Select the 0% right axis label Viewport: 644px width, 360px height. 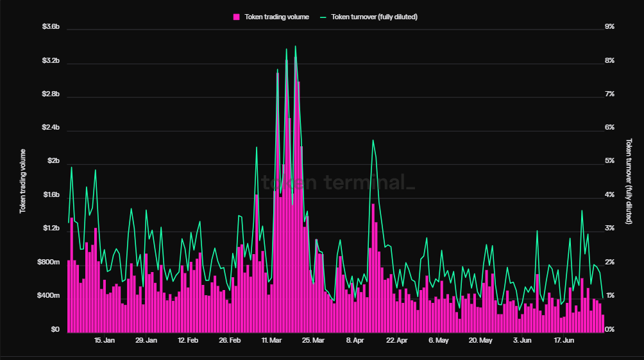click(x=610, y=330)
